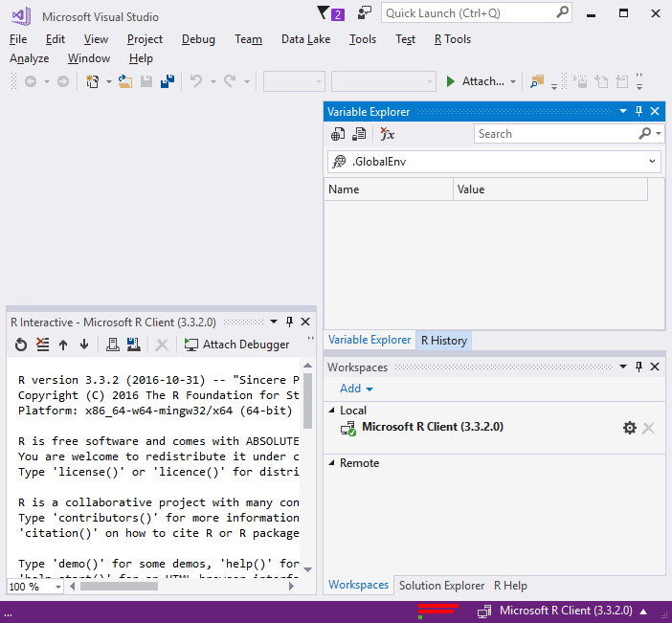Screen dimensions: 672x623
Task: Click the grayed Interrupt R X icon
Action: (162, 345)
